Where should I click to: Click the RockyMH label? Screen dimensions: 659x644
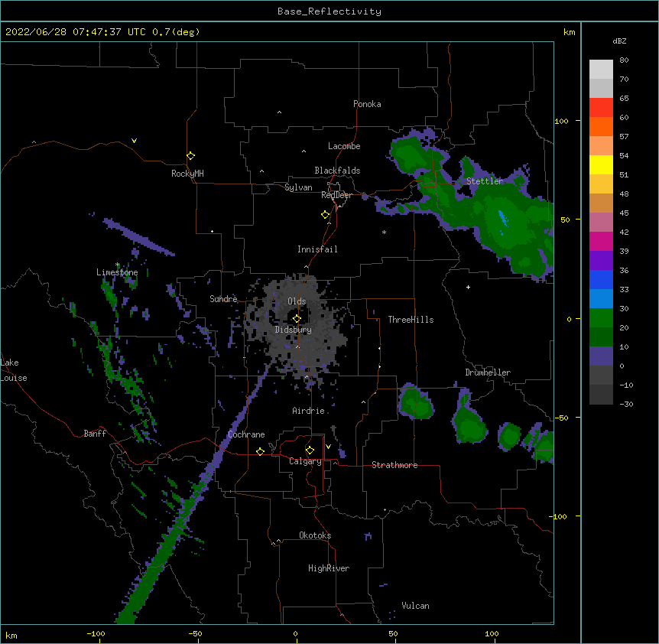point(187,174)
